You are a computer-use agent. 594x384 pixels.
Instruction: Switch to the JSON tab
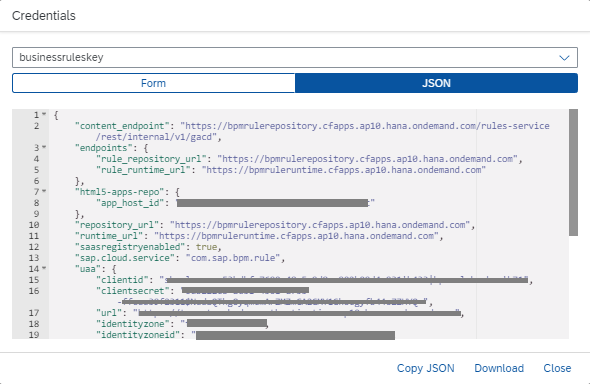(x=436, y=83)
